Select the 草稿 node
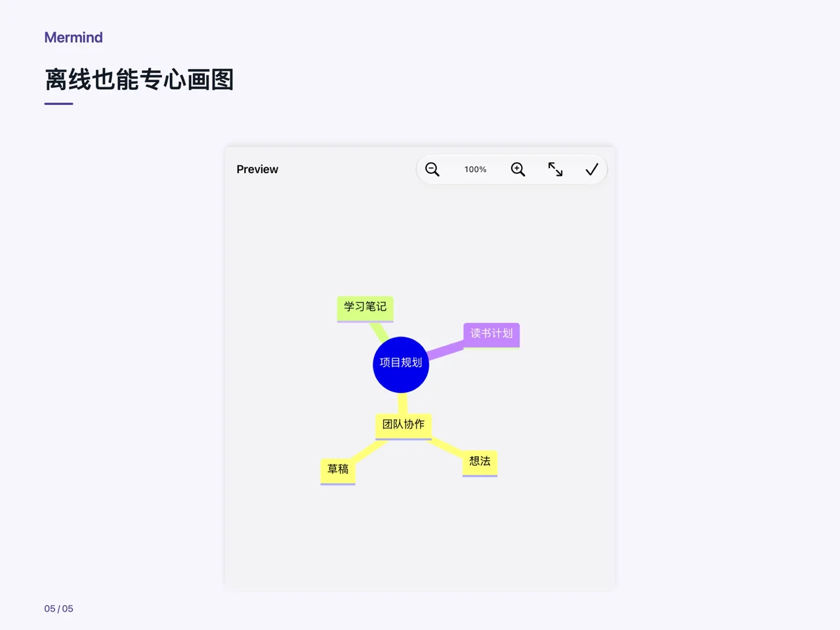This screenshot has width=840, height=630. click(338, 471)
